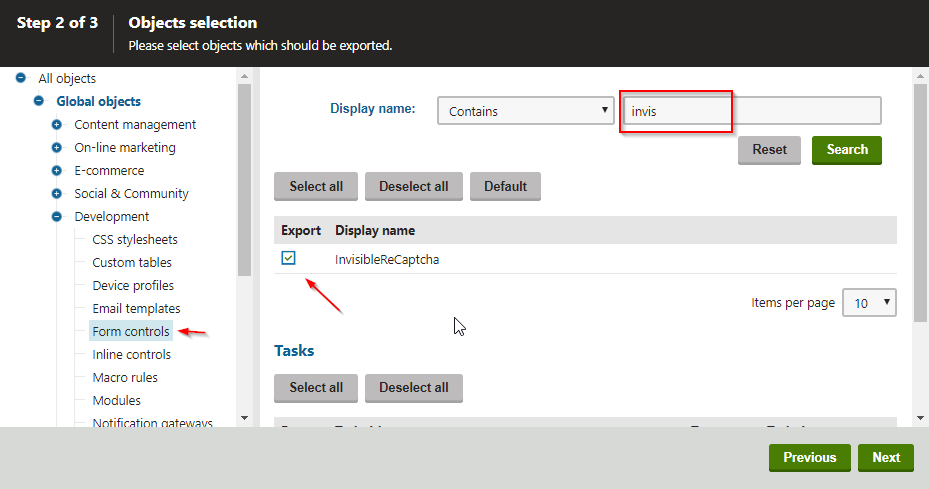
Task: Expand the Content management node
Action: pos(57,125)
